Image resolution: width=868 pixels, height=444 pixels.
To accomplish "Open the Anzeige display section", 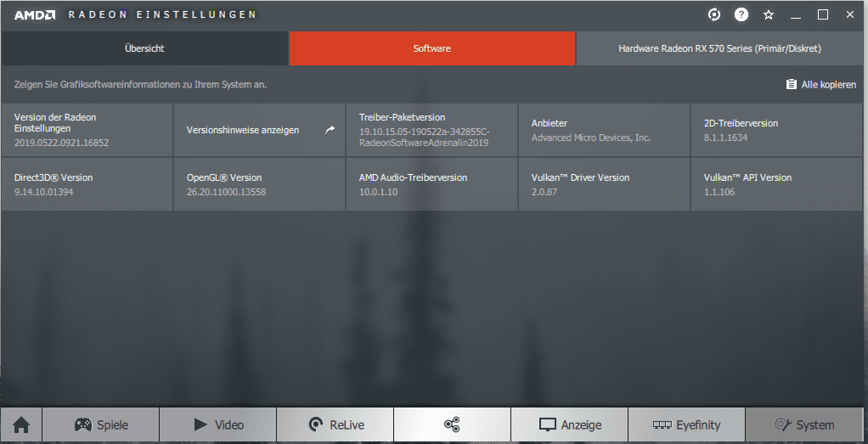I will [570, 425].
